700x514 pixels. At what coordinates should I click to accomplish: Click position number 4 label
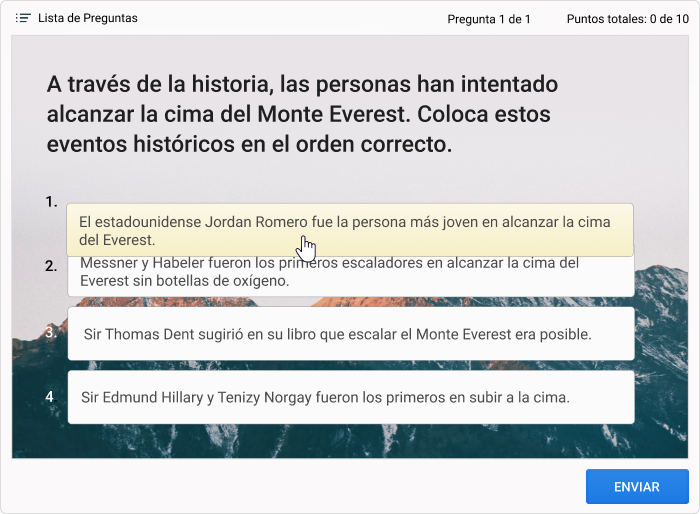(x=50, y=397)
